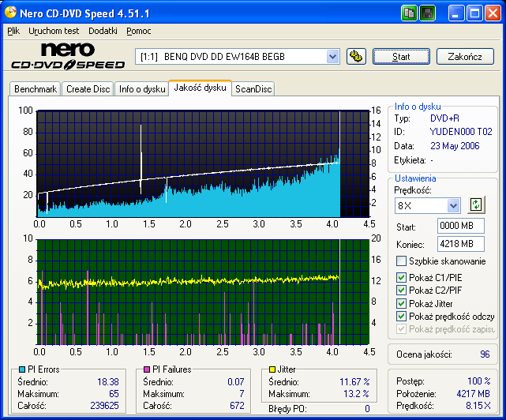Screen dimensions: 506x420
Task: Click the Zakończ button
Action: click(x=465, y=57)
